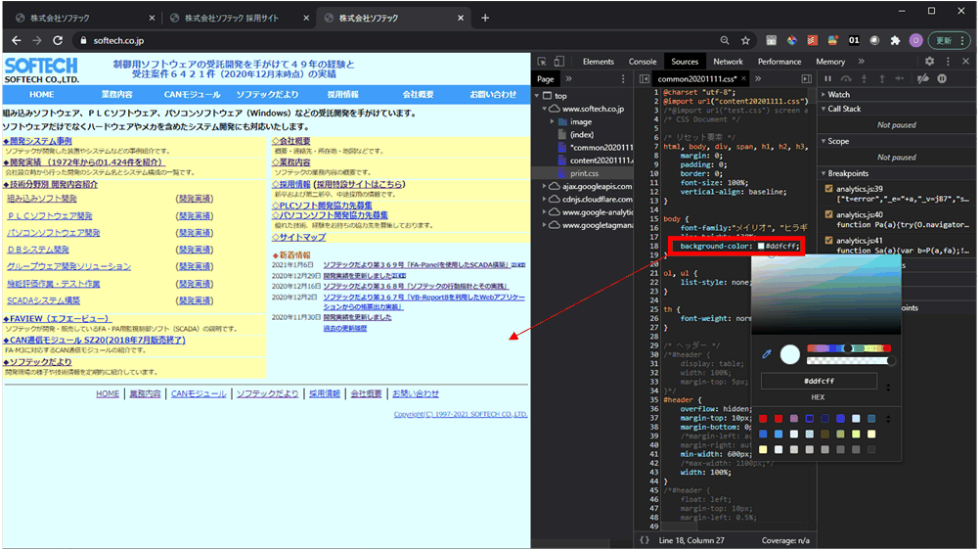
Task: Toggle pause on exceptions icon
Action: [942, 79]
